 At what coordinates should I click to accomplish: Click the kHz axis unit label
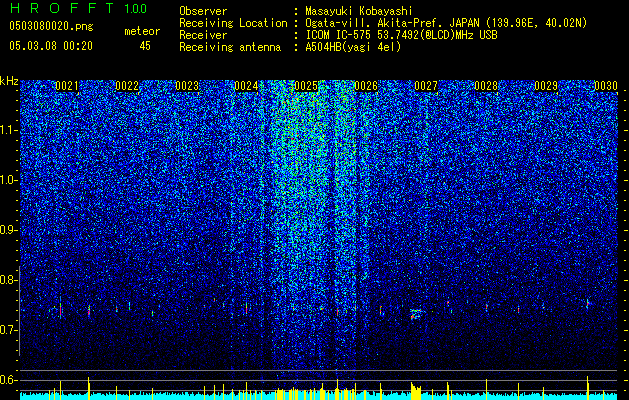pyautogui.click(x=9, y=81)
